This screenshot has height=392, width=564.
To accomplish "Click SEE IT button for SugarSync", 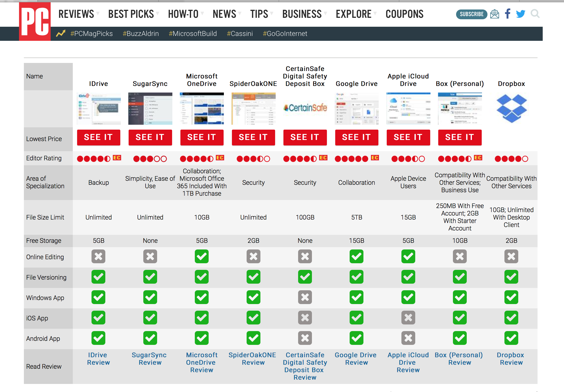I will click(x=150, y=137).
